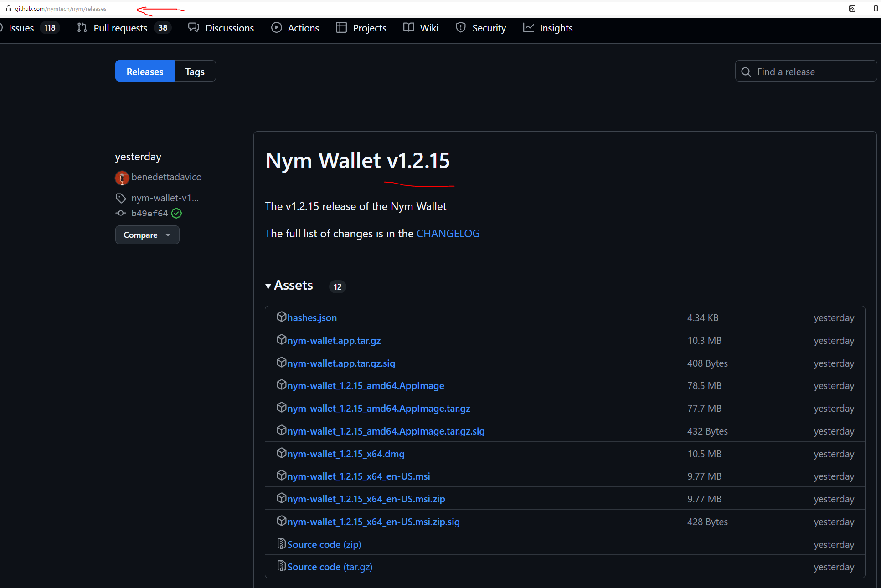The height and width of the screenshot is (588, 881).
Task: Click the Assets count badge 12
Action: click(x=337, y=286)
